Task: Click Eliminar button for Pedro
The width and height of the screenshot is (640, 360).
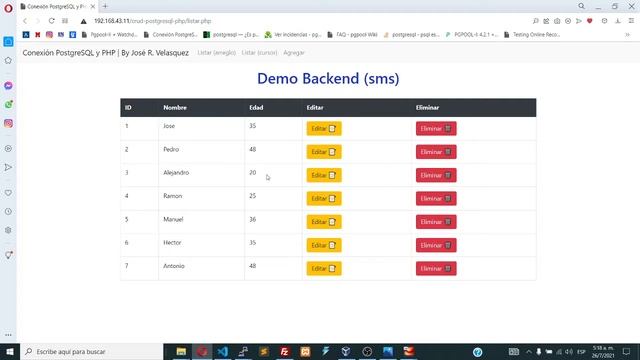Action: pos(436,152)
